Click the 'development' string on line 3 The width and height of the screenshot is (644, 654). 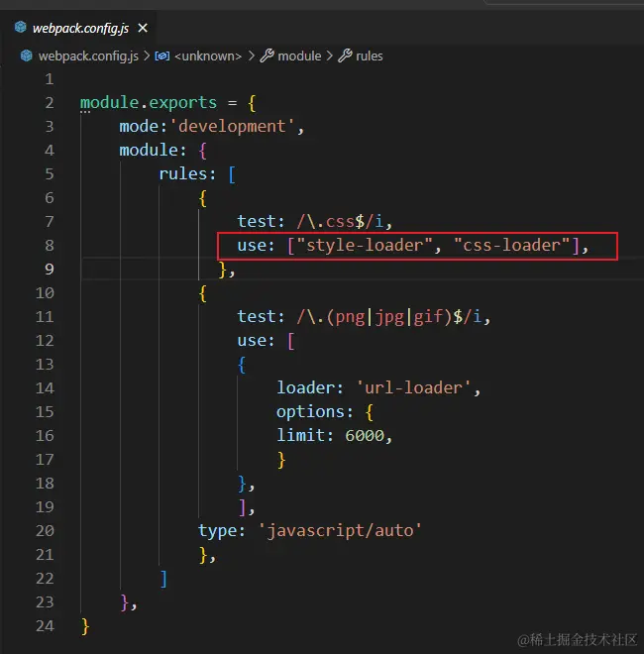click(232, 127)
